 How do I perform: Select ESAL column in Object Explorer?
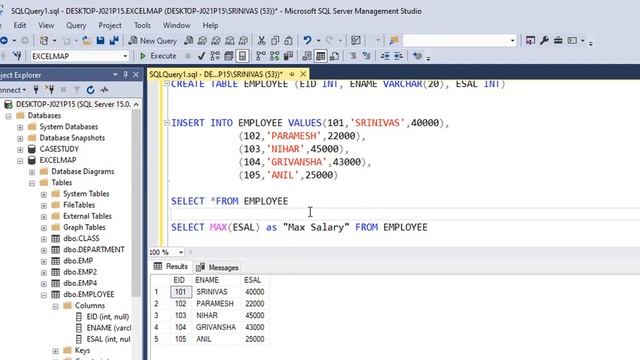coord(108,339)
